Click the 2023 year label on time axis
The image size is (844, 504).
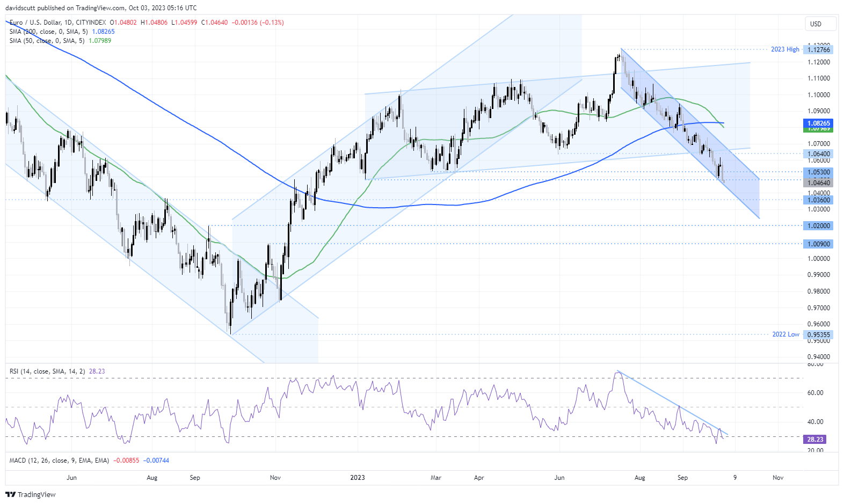click(x=357, y=478)
